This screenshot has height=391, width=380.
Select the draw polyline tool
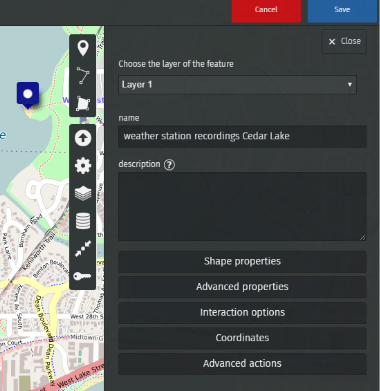[83, 75]
